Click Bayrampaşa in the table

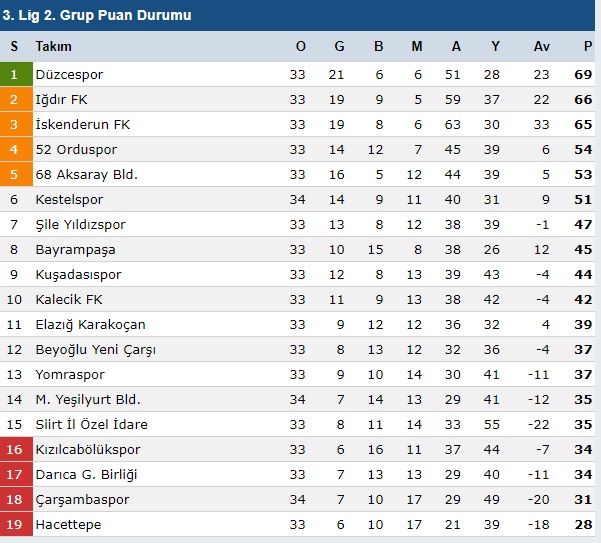pyautogui.click(x=75, y=250)
